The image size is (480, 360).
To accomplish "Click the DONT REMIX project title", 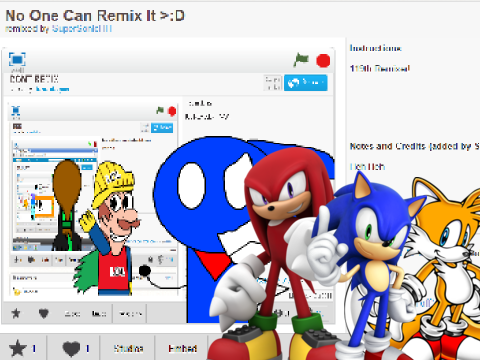I will pyautogui.click(x=34, y=79).
